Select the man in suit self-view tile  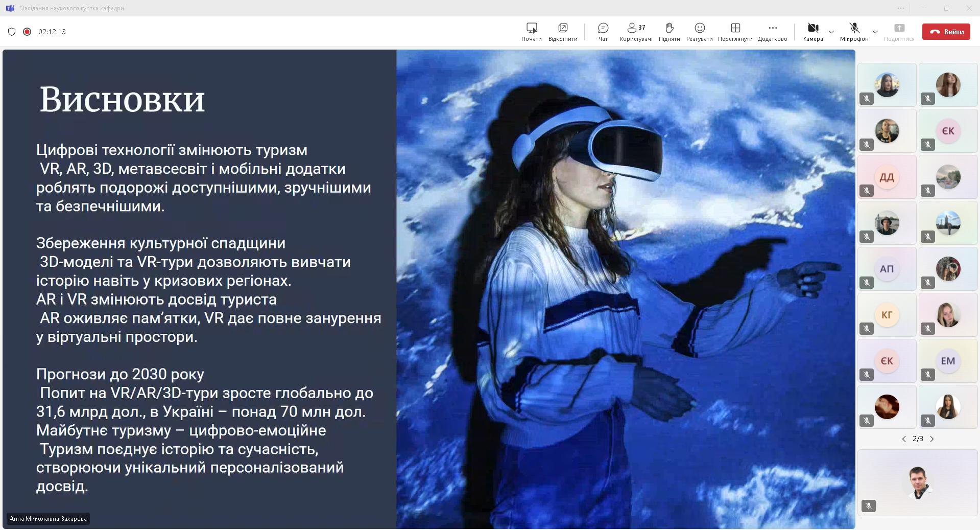pos(918,482)
